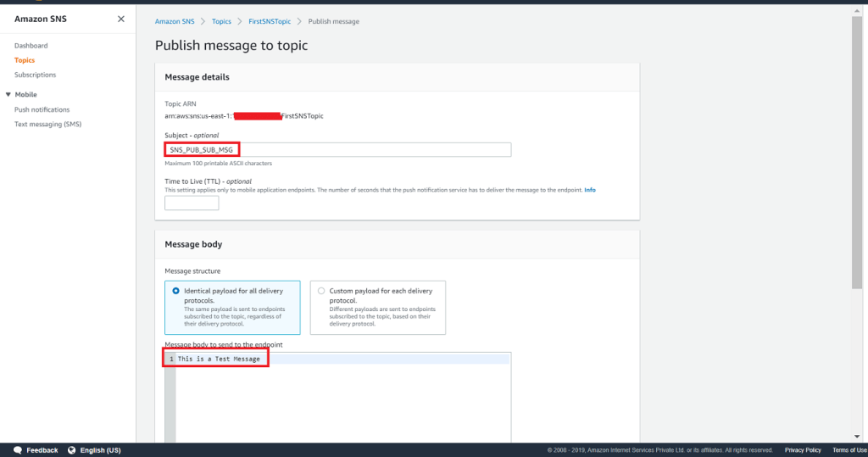The width and height of the screenshot is (868, 457).
Task: Click the Message details section heading
Action: pyautogui.click(x=197, y=77)
